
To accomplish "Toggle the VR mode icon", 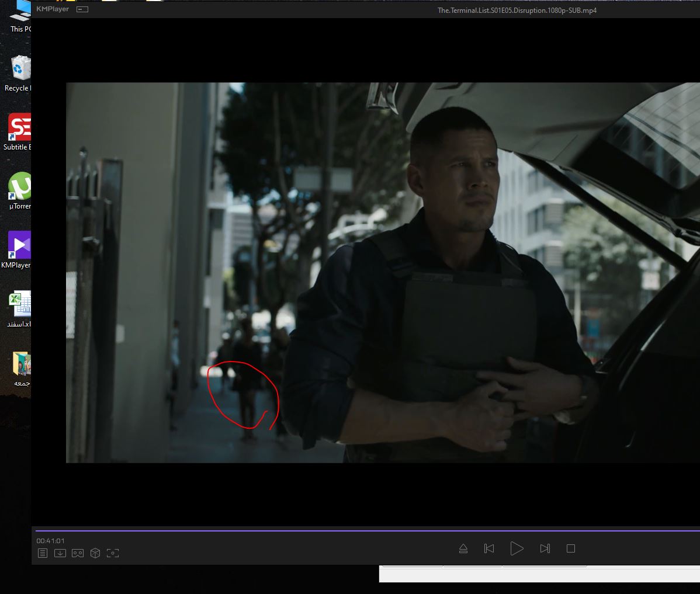I will coord(78,553).
